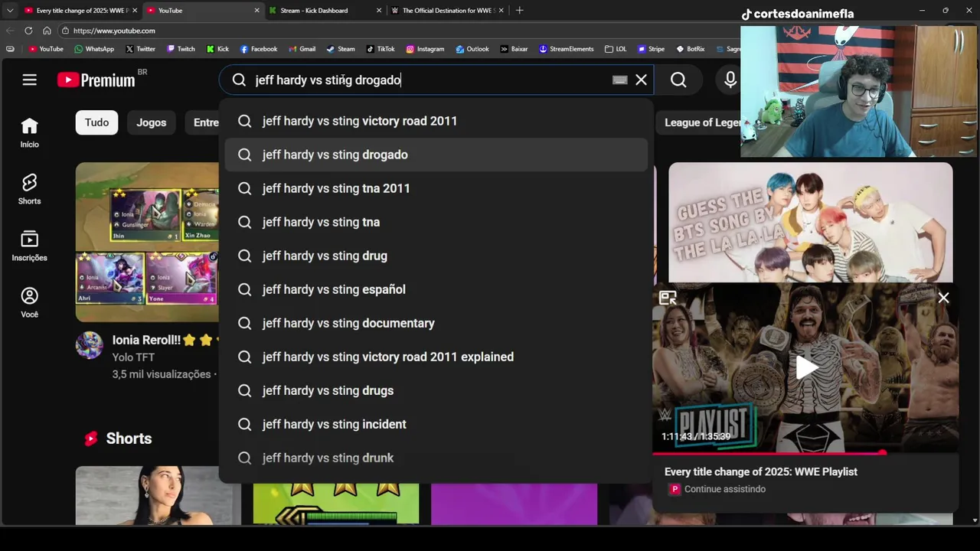Viewport: 980px width, 551px height.
Task: Close the miniplayer
Action: [x=943, y=298]
